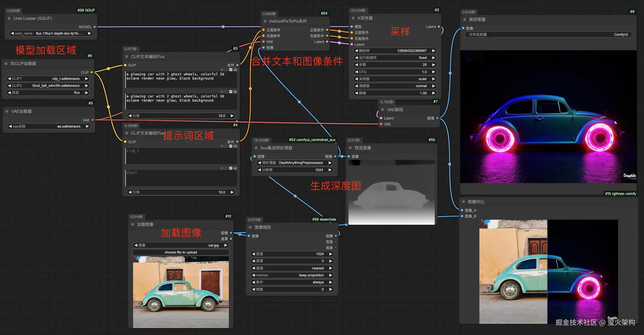Select the round radio toggle above the t5xxl box
Viewport: 644px width, 335px height.
click(x=222, y=168)
